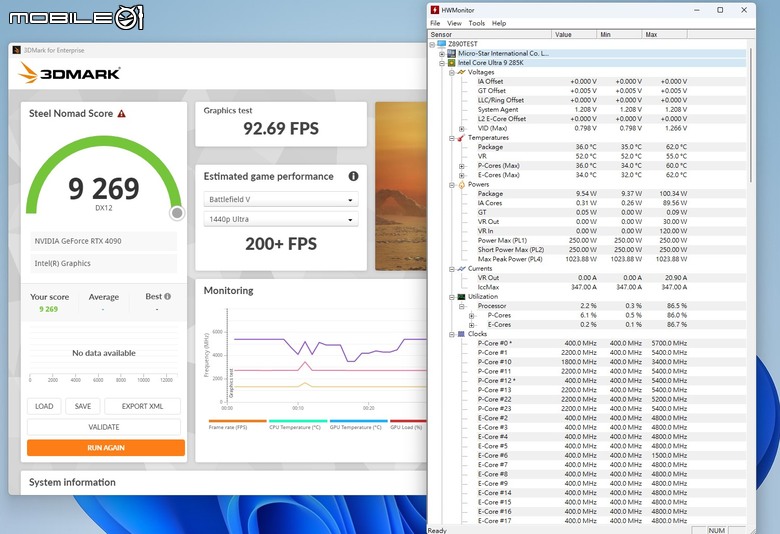
Task: Click the Min column header
Action: (x=619, y=34)
